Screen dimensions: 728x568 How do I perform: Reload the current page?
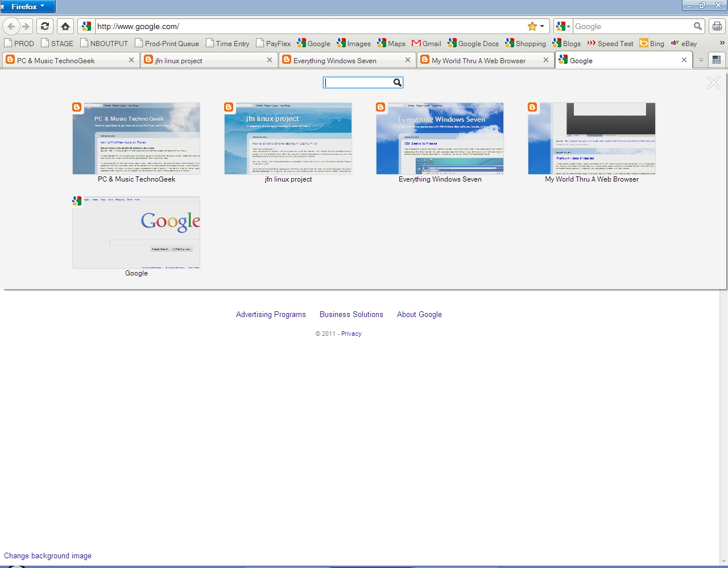tap(45, 26)
